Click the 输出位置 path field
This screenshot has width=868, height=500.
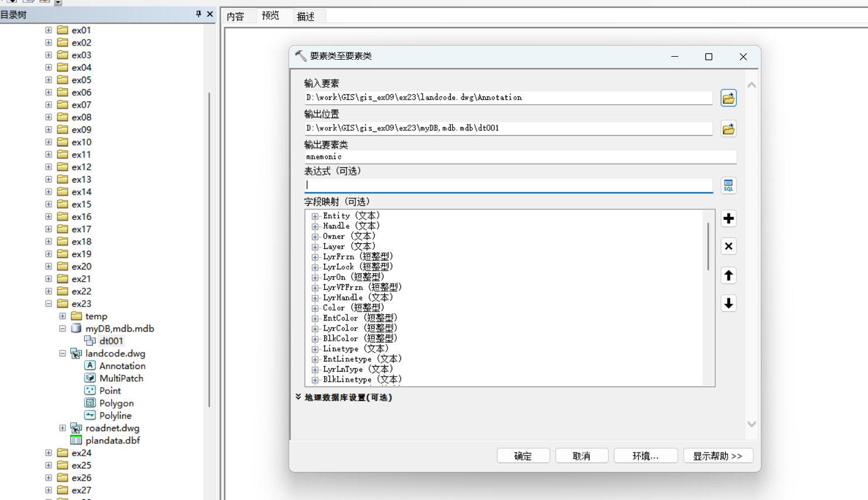pyautogui.click(x=508, y=128)
